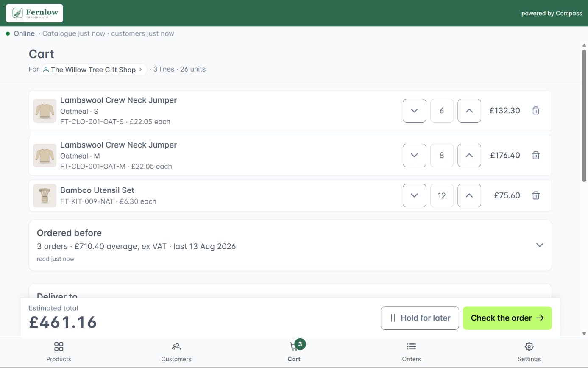Click the powered by Compass text
Image resolution: width=588 pixels, height=368 pixels.
(x=552, y=13)
